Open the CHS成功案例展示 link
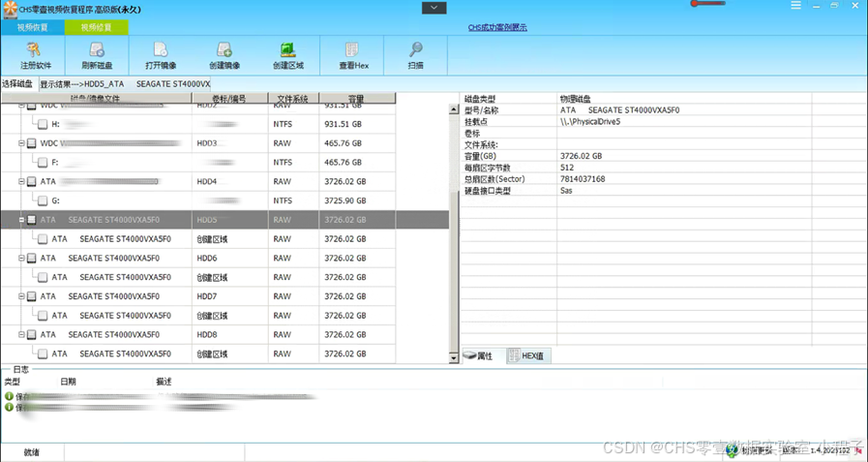This screenshot has width=868, height=462. (497, 27)
